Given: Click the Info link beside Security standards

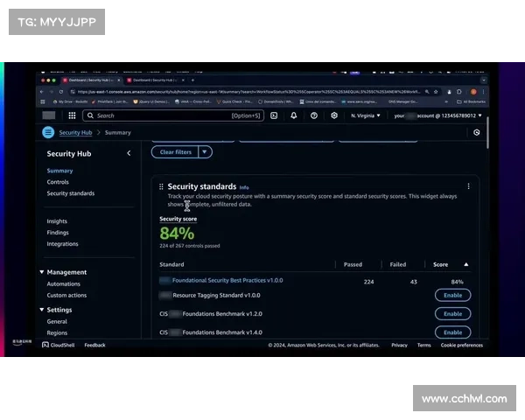Looking at the screenshot, I should (x=244, y=187).
